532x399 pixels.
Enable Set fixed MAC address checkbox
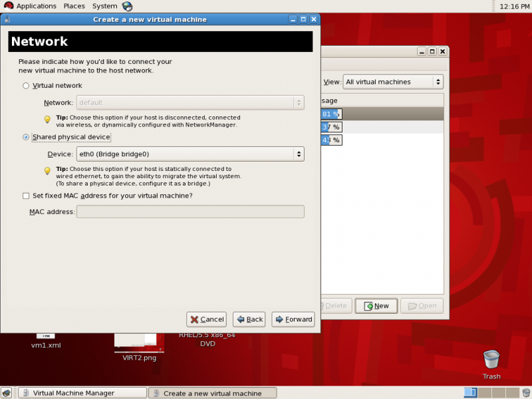coord(26,196)
